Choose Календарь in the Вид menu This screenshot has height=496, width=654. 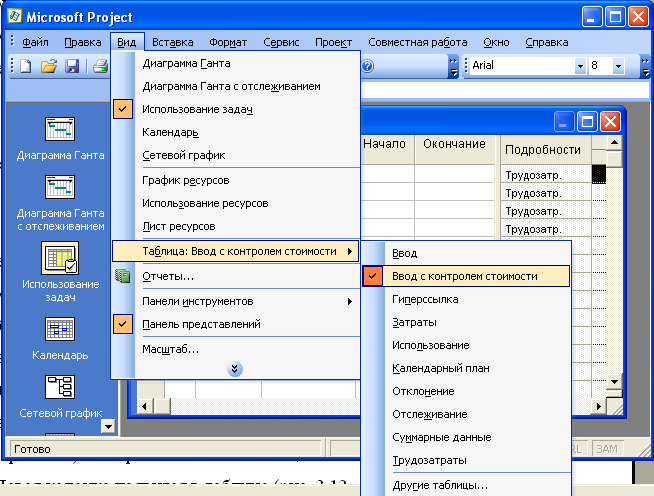[236, 132]
